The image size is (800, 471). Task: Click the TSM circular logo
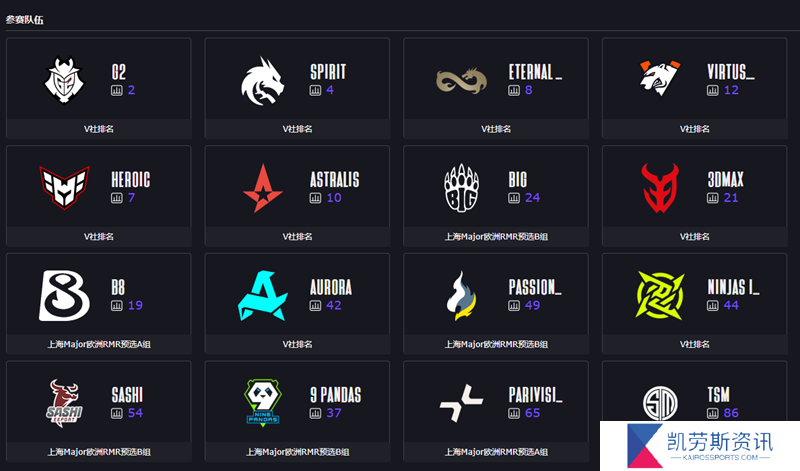(x=660, y=403)
